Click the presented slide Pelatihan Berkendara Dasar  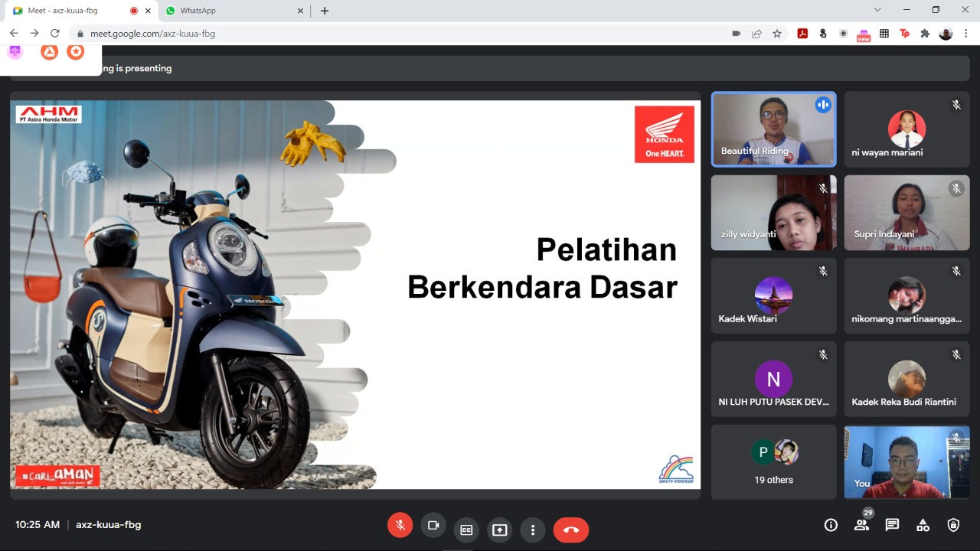pos(355,295)
